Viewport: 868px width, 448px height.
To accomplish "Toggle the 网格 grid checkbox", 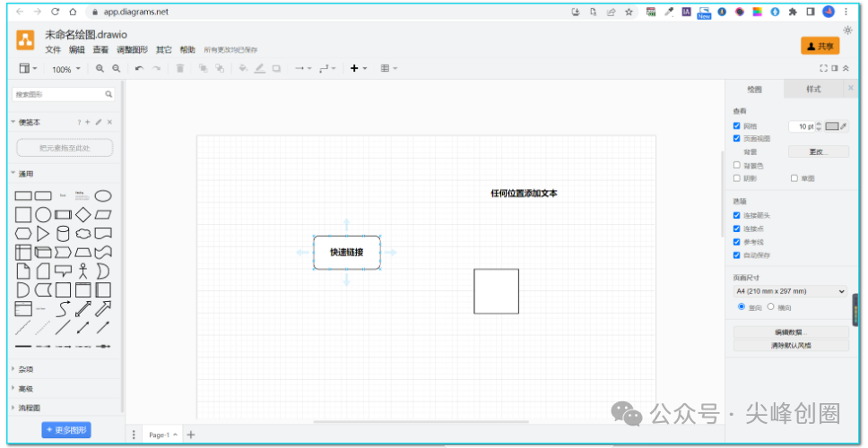I will (737, 126).
